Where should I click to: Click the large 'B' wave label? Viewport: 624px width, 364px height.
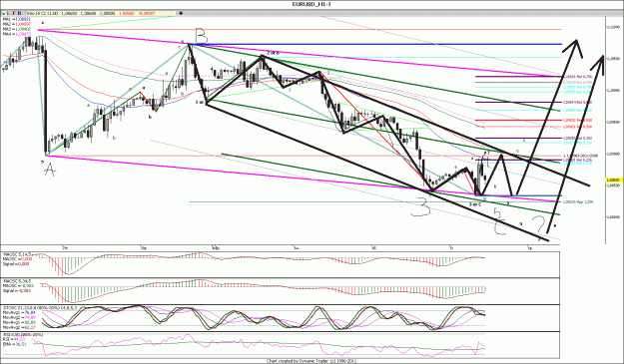202,37
